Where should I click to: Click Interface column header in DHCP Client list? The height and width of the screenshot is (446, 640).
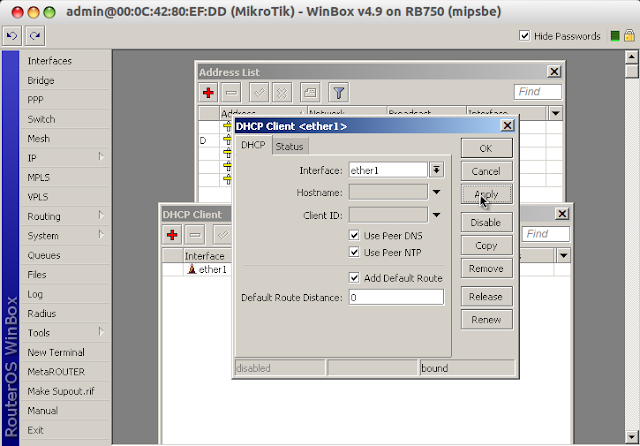coord(207,256)
